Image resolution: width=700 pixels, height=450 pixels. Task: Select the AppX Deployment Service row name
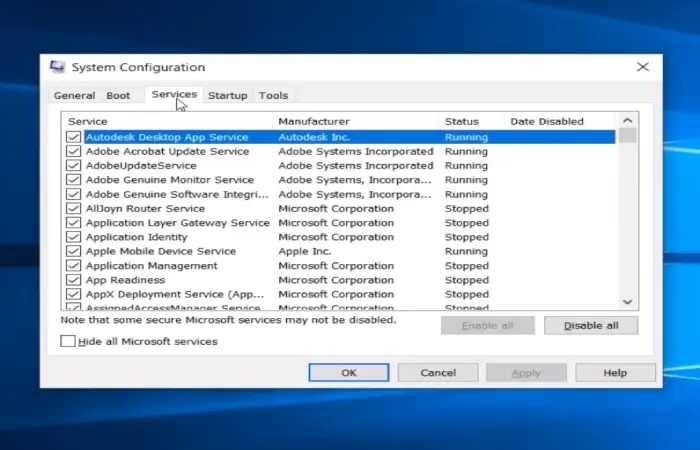coord(175,294)
